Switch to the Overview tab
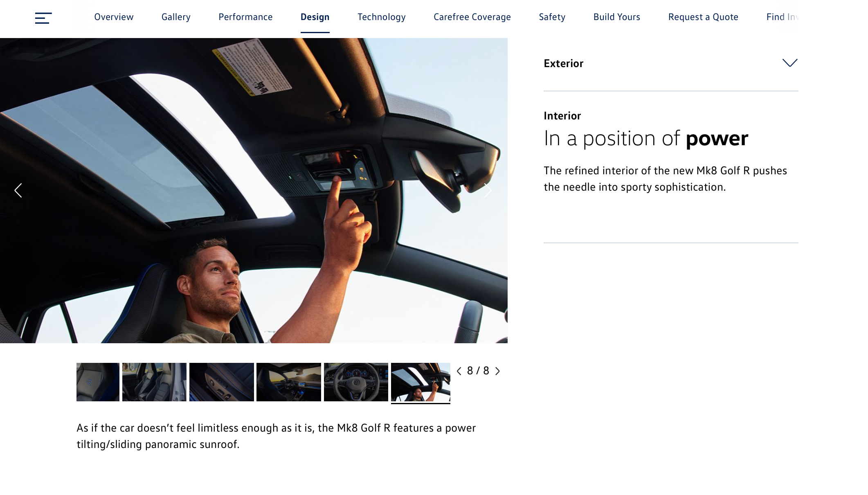 pos(114,17)
